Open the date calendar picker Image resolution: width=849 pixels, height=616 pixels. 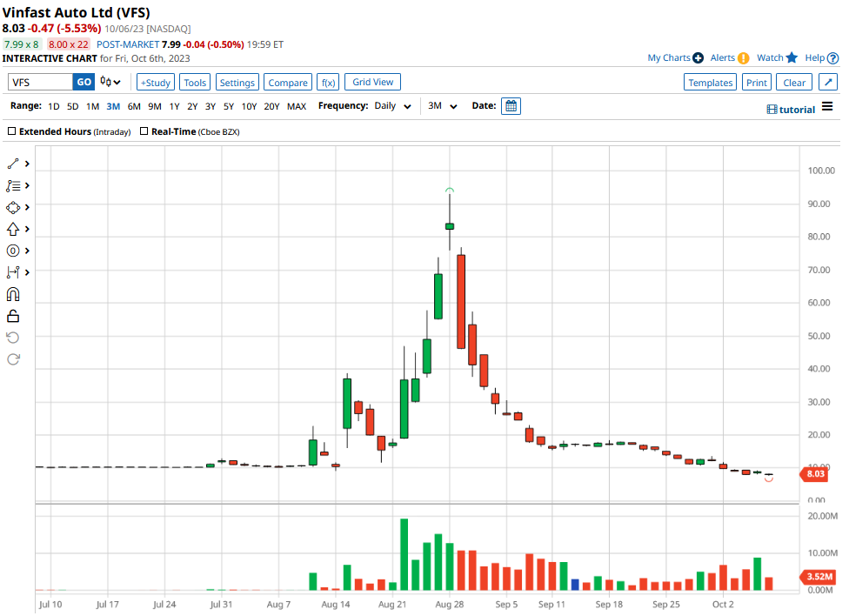click(511, 106)
